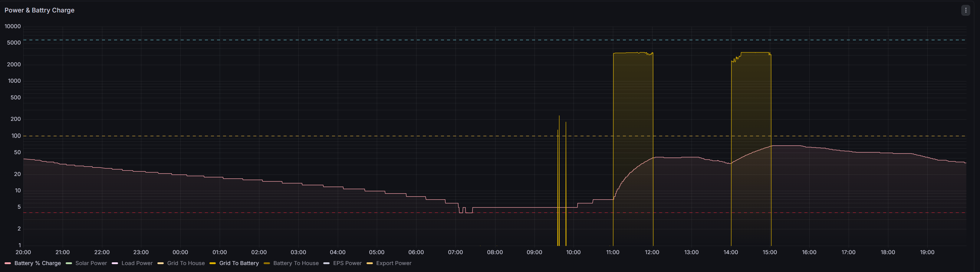The width and height of the screenshot is (980, 272).
Task: Click the yellow Grid To Battery color swatch
Action: point(213,263)
